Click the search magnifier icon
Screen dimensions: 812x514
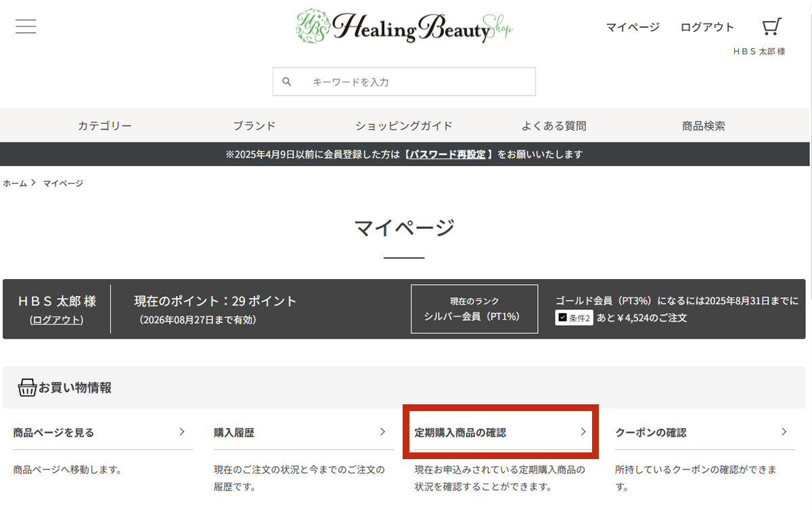click(x=287, y=81)
